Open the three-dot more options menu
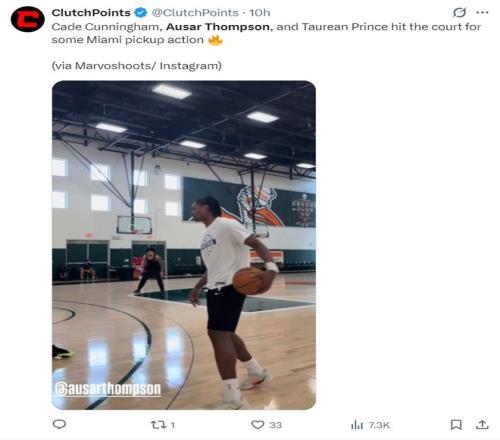The height and width of the screenshot is (440, 500). pyautogui.click(x=482, y=13)
